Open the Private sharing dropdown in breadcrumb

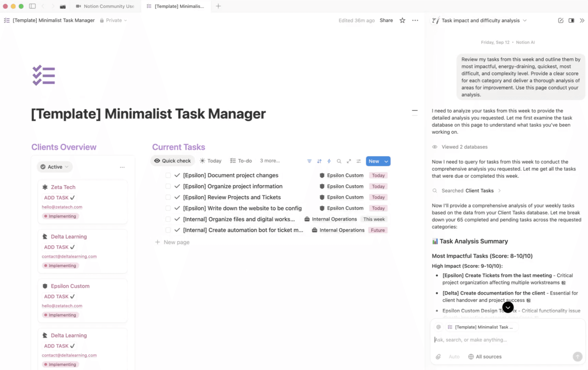click(114, 20)
